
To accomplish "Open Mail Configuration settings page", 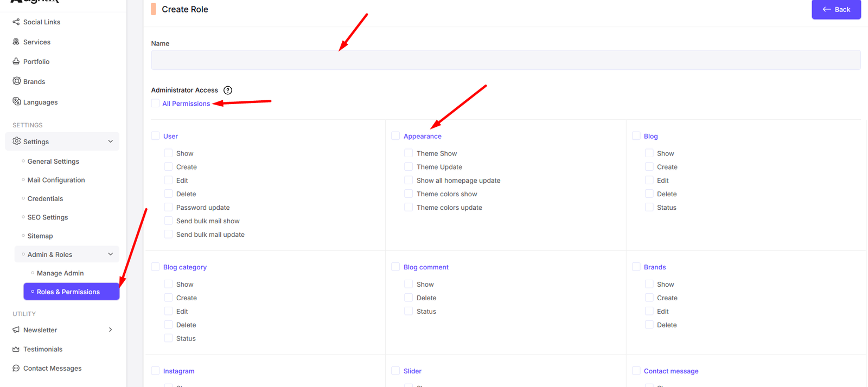I will 56,180.
